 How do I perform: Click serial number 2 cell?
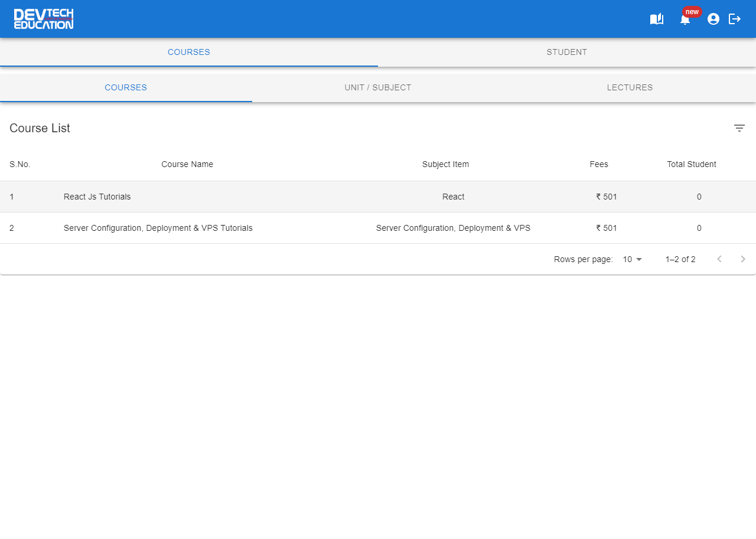[x=12, y=228]
